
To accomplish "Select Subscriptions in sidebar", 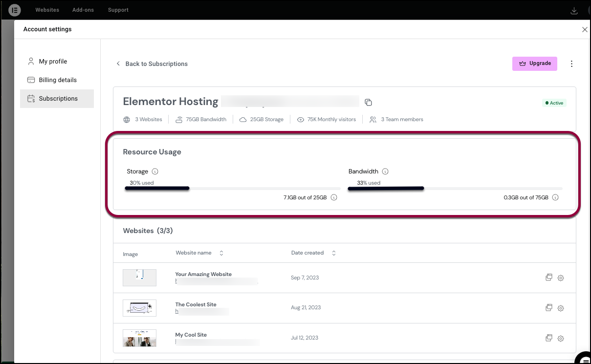I will coord(57,99).
